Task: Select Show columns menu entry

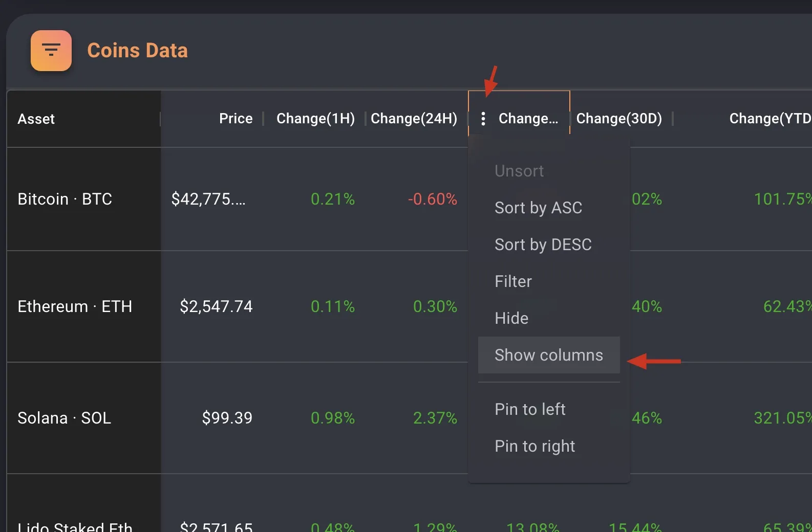Action: click(x=549, y=355)
